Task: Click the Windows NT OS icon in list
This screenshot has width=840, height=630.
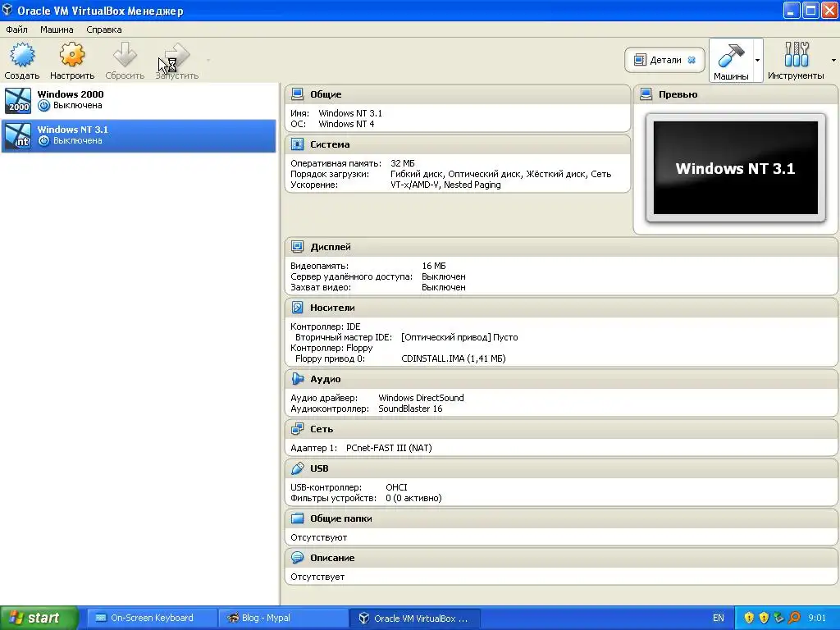Action: tap(18, 135)
